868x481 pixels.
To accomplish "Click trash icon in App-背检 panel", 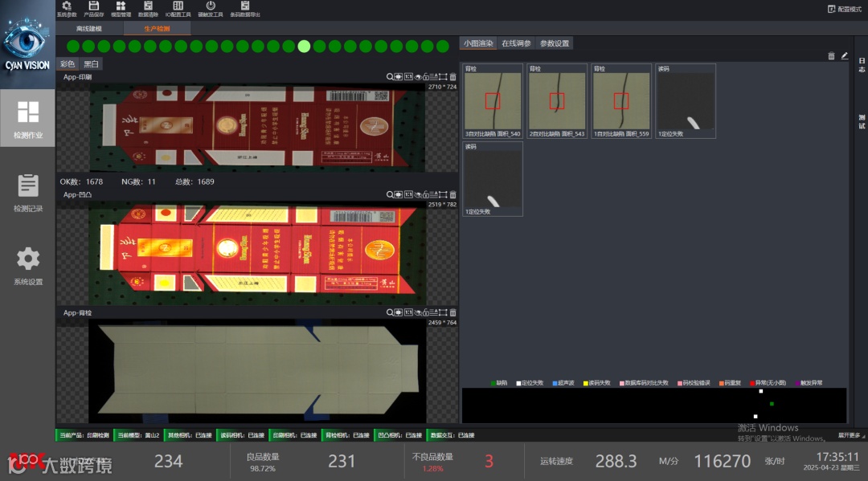I will tap(452, 312).
